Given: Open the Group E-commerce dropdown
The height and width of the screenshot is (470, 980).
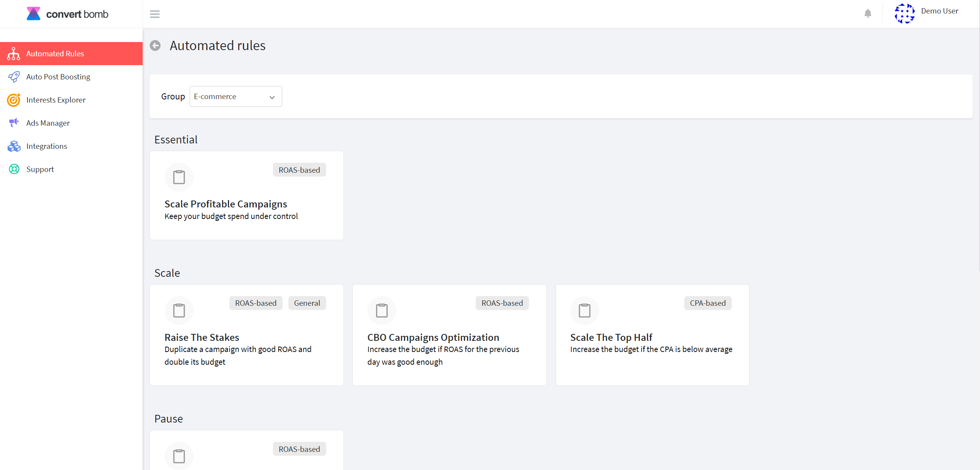Looking at the screenshot, I should 236,96.
